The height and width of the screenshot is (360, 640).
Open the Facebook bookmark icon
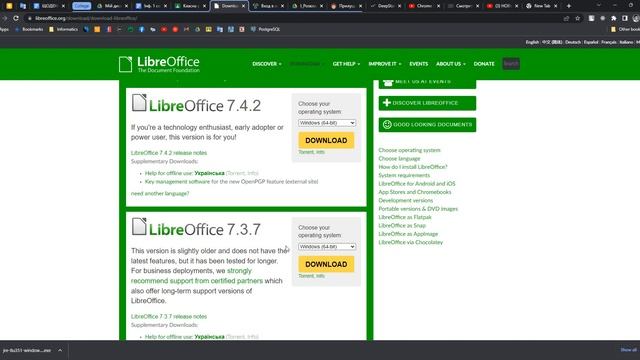point(142,29)
